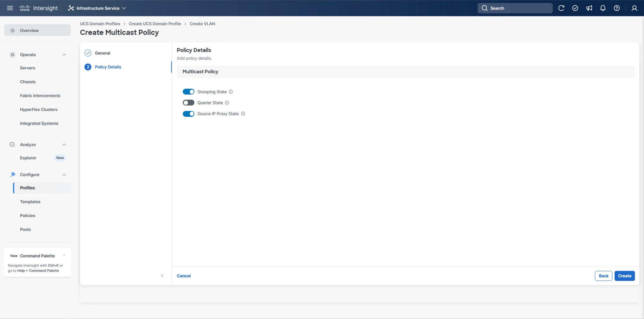Image resolution: width=644 pixels, height=319 pixels.
Task: Navigate to Fabric Interconnects in the sidebar
Action: tap(40, 95)
